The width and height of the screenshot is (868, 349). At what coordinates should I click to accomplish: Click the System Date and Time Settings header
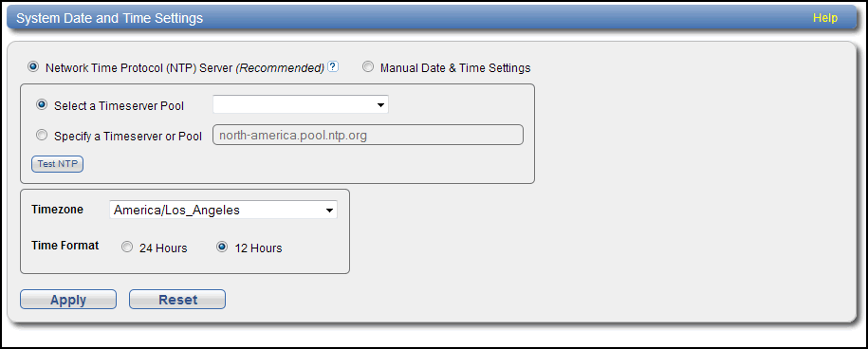110,18
